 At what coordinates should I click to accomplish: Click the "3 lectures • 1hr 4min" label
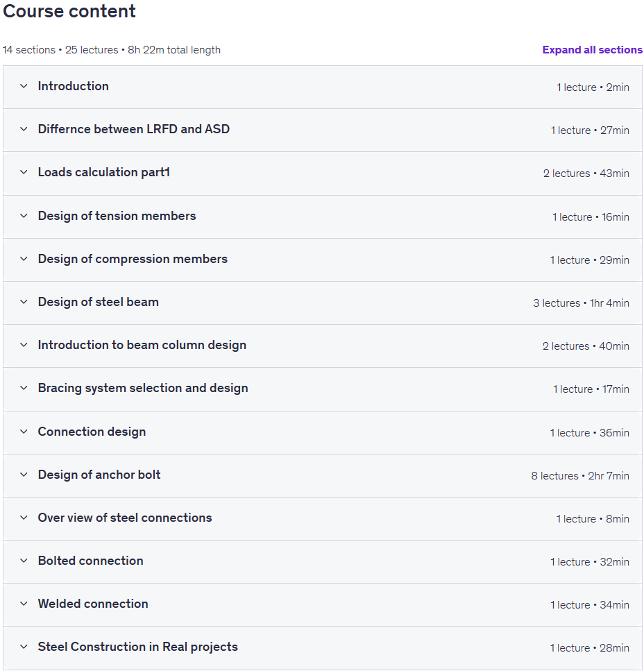click(x=581, y=303)
